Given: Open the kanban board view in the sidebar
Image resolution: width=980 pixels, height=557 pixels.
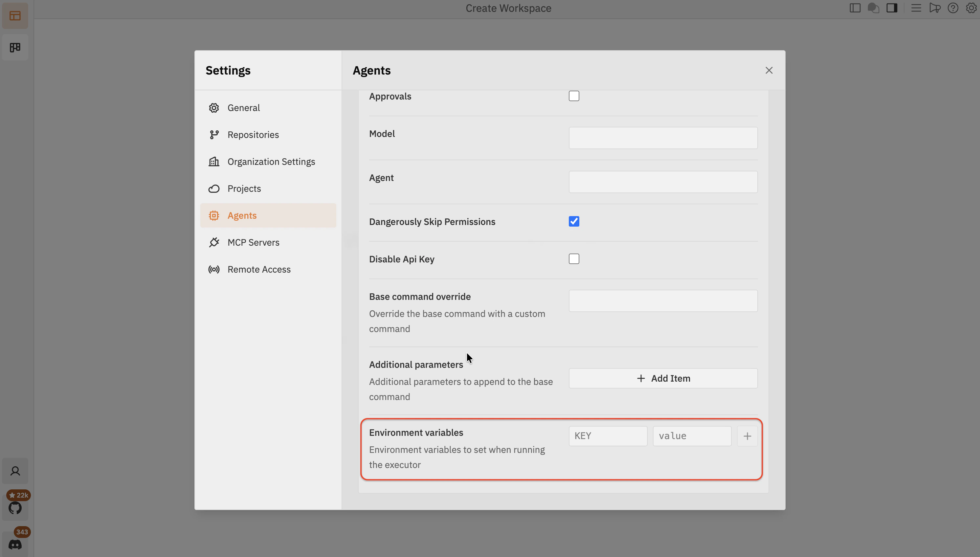Looking at the screenshot, I should click(x=15, y=47).
